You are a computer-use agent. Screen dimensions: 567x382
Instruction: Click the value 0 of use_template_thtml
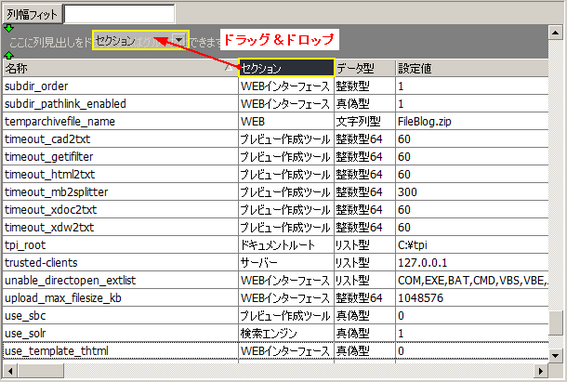click(472, 351)
